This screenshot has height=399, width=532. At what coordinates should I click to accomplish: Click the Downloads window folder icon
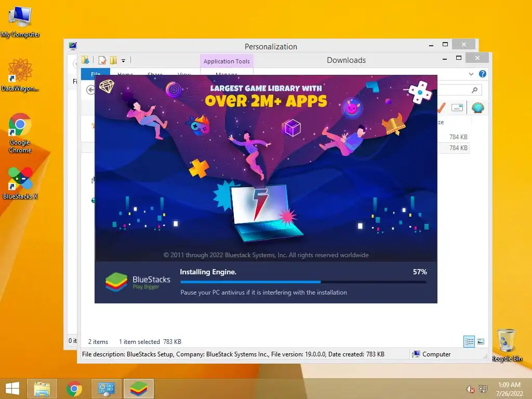pos(85,60)
